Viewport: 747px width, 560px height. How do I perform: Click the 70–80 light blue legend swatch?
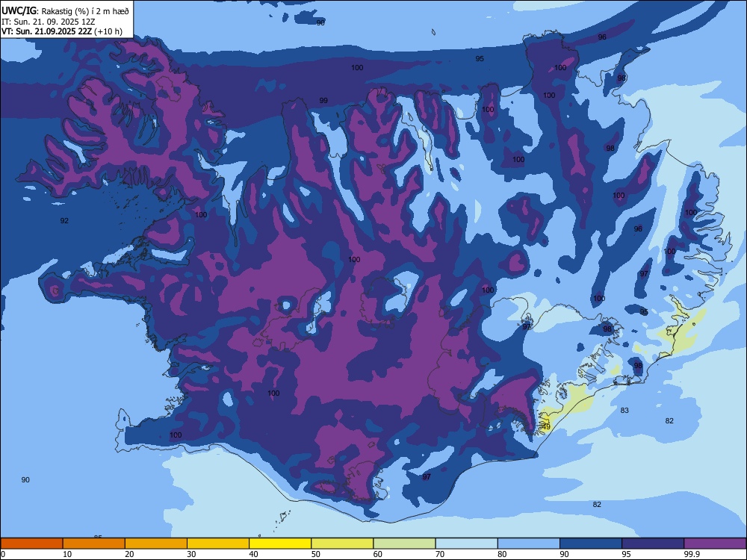click(466, 544)
